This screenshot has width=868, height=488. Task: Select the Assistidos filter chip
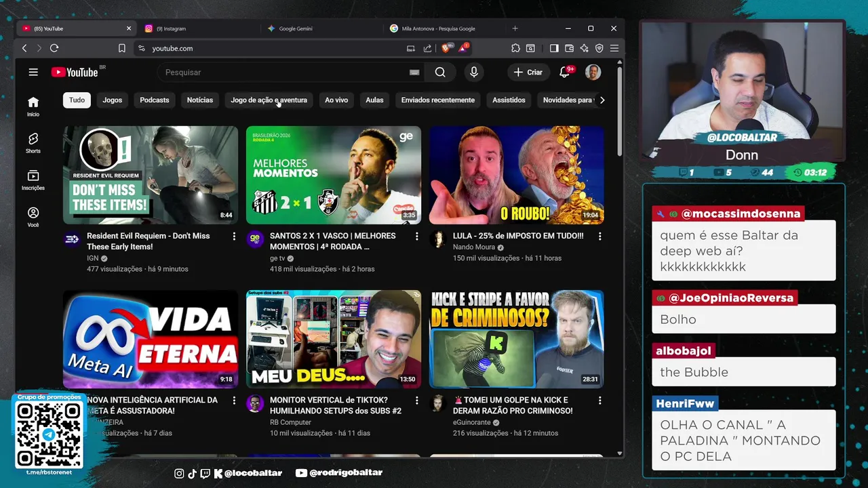pyautogui.click(x=509, y=100)
